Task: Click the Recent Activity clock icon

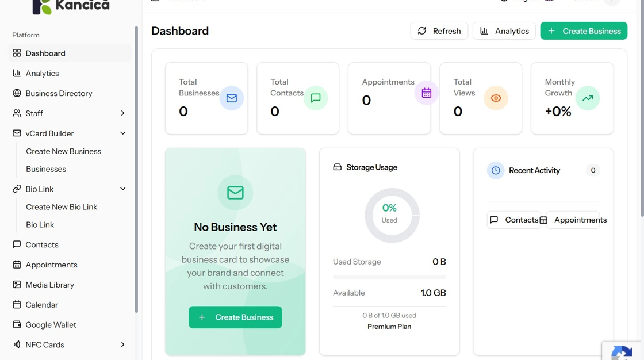Action: pyautogui.click(x=496, y=170)
